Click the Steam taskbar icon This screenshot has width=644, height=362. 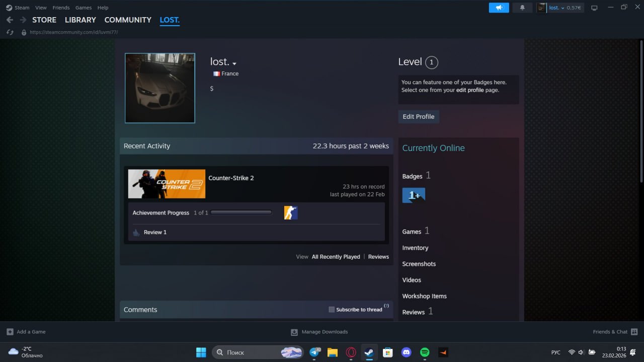point(369,352)
